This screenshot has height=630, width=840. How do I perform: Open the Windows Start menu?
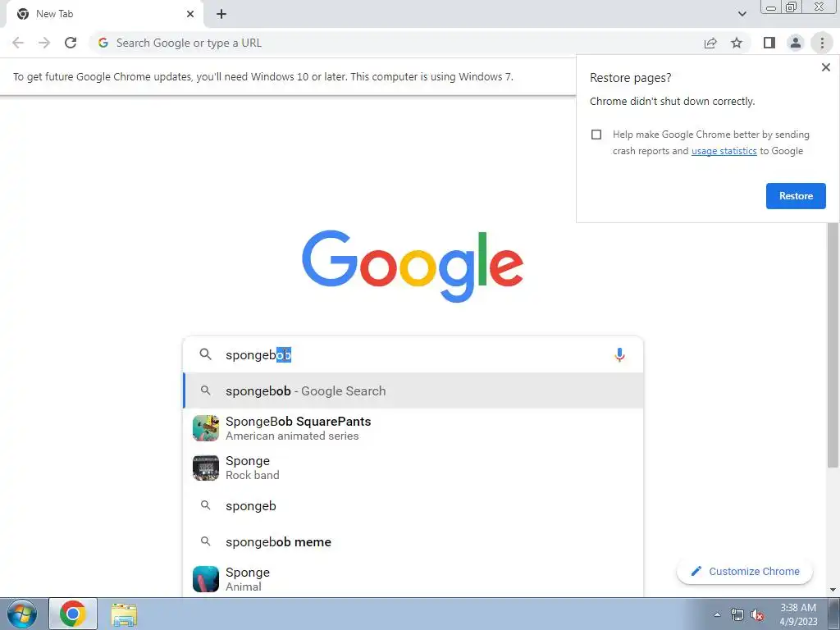(x=22, y=614)
